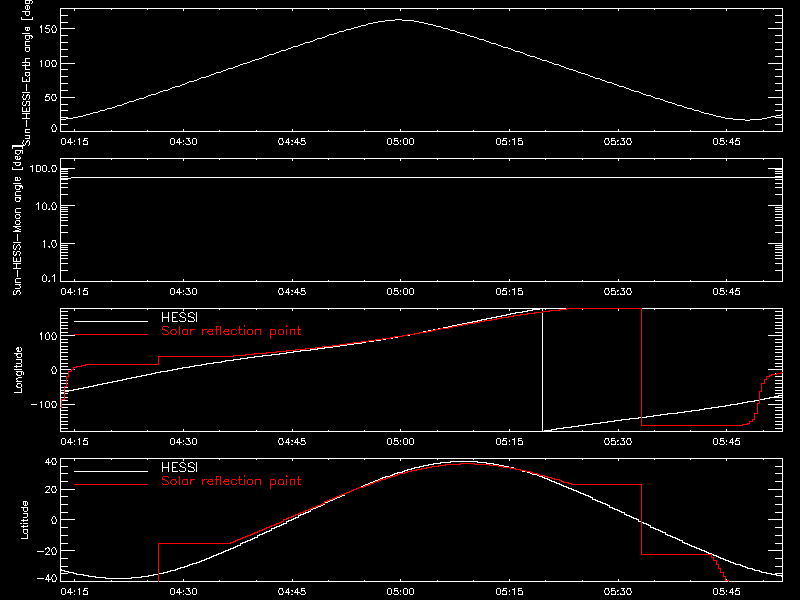Click white HESSI legend line in Latitude plot
This screenshot has height=600, width=800.
tap(111, 471)
